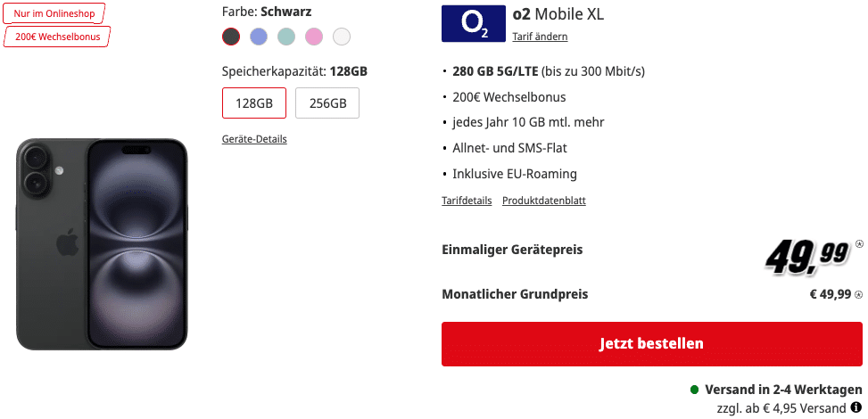Open Tarifdetails
The width and height of the screenshot is (868, 419).
[x=467, y=201]
